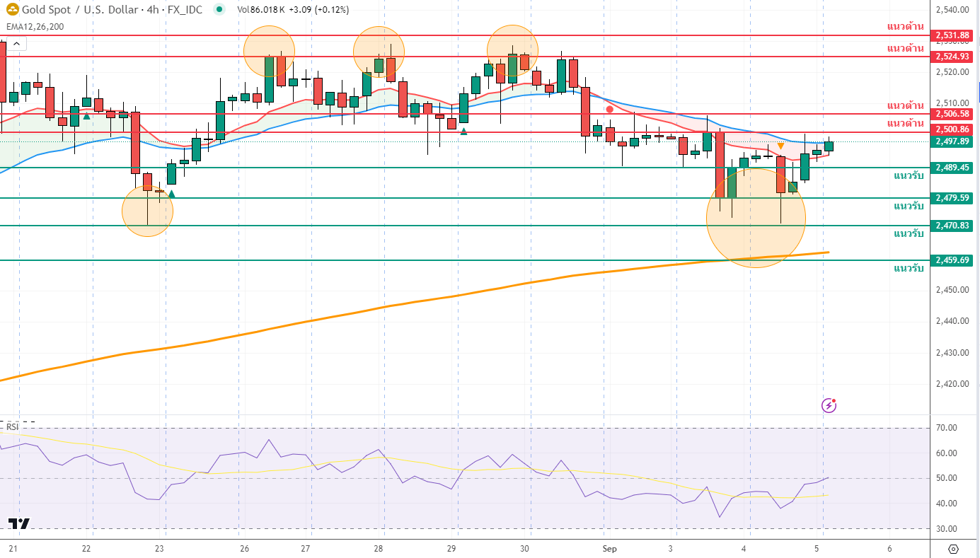Click the แนวต้าน label above 2,506.58

pos(906,105)
